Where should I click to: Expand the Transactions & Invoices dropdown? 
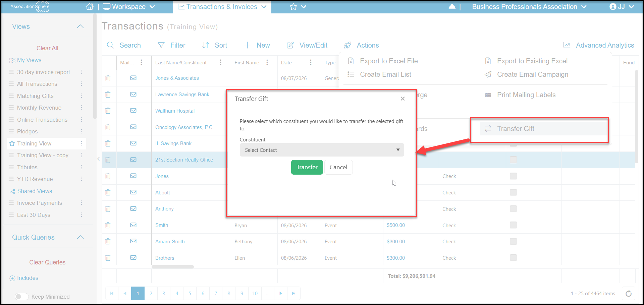click(x=222, y=7)
